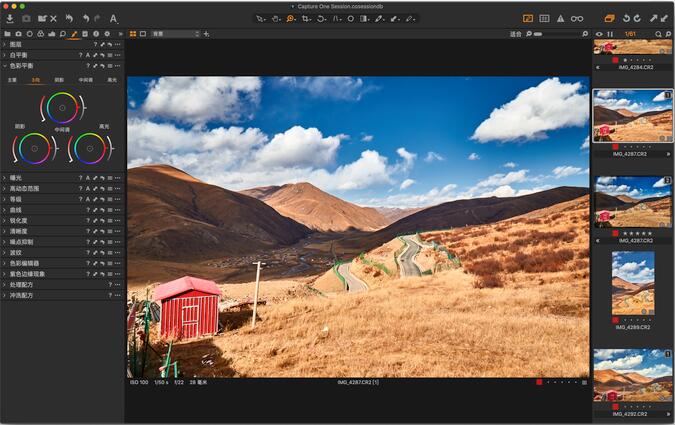This screenshot has width=675, height=425.
Task: Click Auto adjust 'A' in '曝光' row
Action: click(88, 178)
